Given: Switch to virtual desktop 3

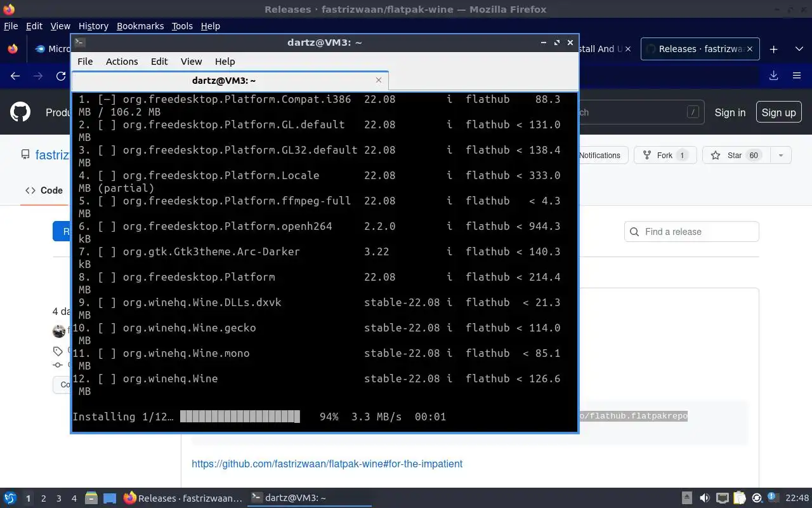Looking at the screenshot, I should tap(59, 498).
